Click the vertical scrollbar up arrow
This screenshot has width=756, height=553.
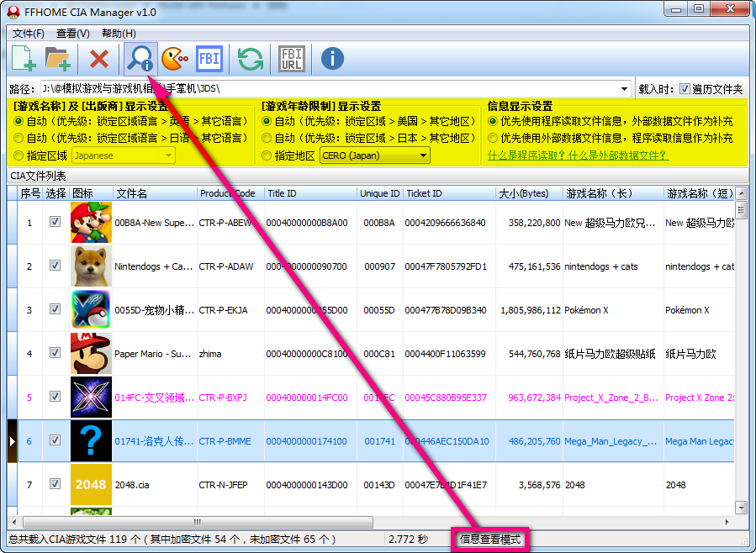click(742, 193)
